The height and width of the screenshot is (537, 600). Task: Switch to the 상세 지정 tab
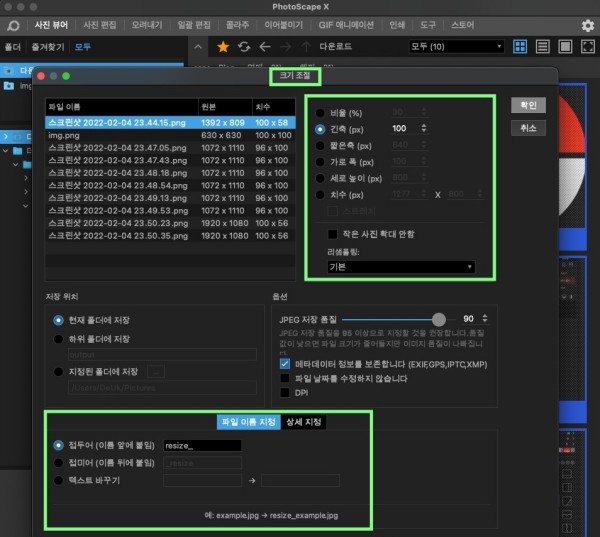click(304, 421)
